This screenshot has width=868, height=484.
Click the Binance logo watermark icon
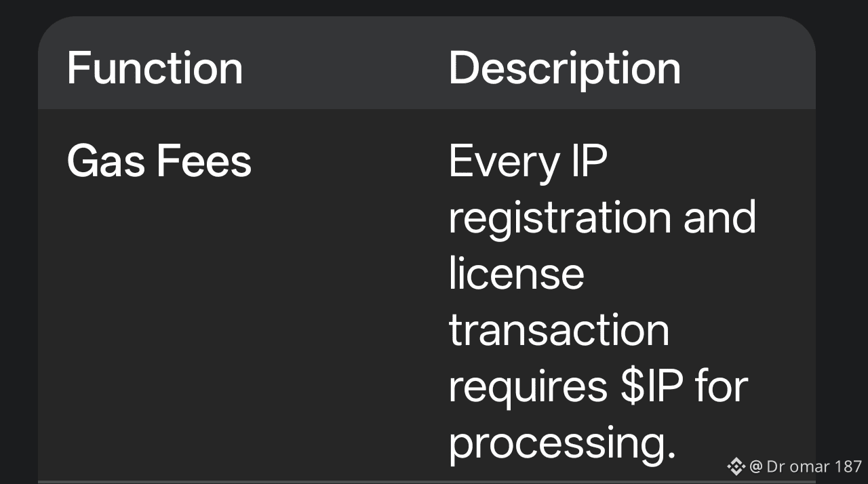[736, 466]
